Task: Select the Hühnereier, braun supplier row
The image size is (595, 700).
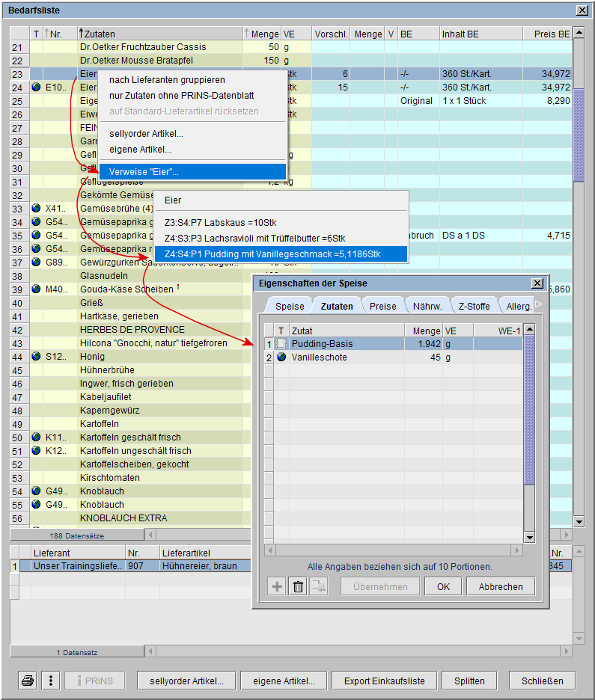Action: [198, 566]
